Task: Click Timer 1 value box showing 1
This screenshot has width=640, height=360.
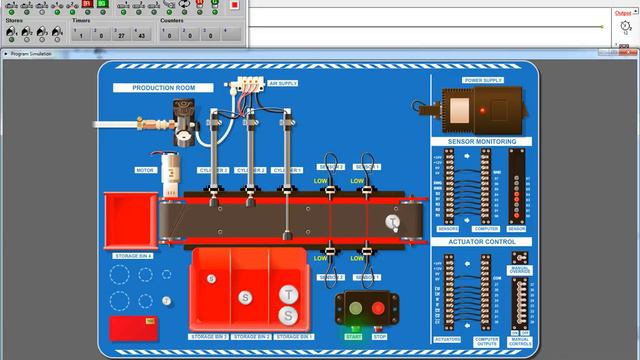Action: [x=81, y=34]
